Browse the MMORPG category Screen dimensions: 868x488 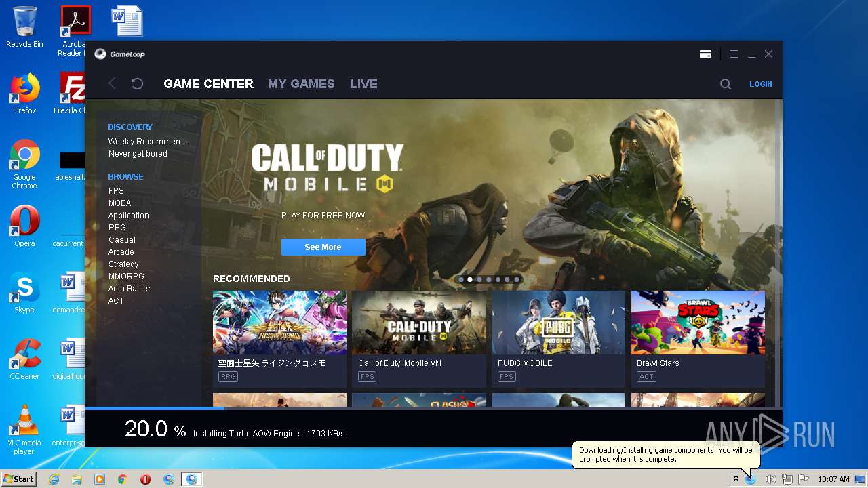point(126,277)
